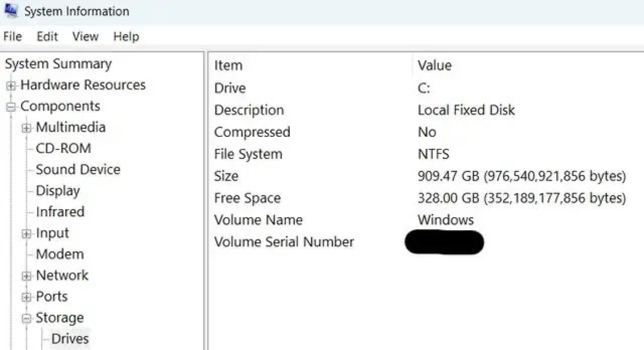Expand the Ports category
Image resolution: width=644 pixels, height=350 pixels.
coord(27,297)
